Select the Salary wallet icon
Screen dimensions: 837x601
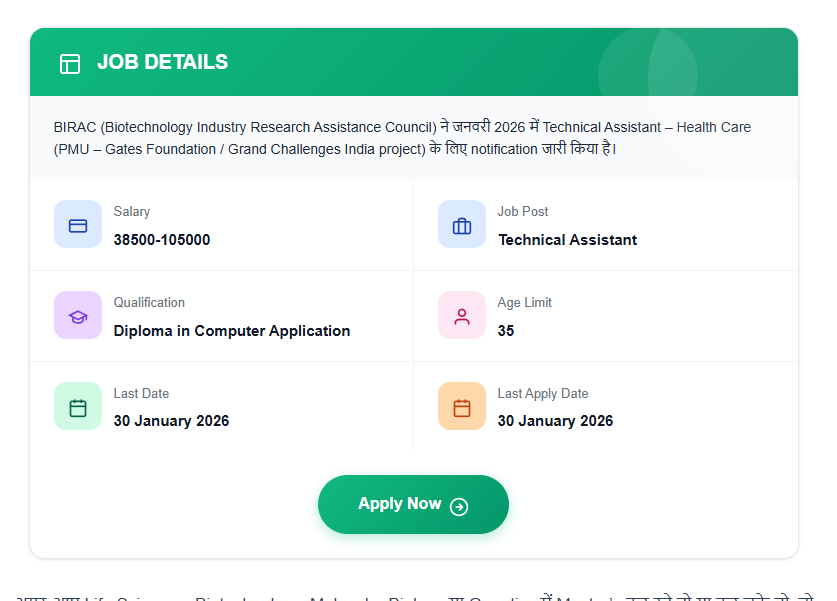78,224
